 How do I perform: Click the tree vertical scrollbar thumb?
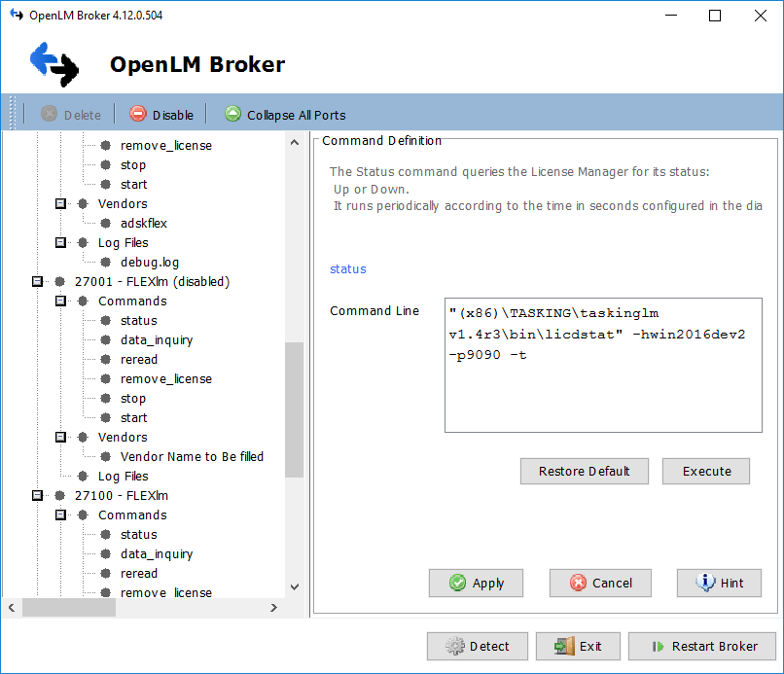(294, 408)
